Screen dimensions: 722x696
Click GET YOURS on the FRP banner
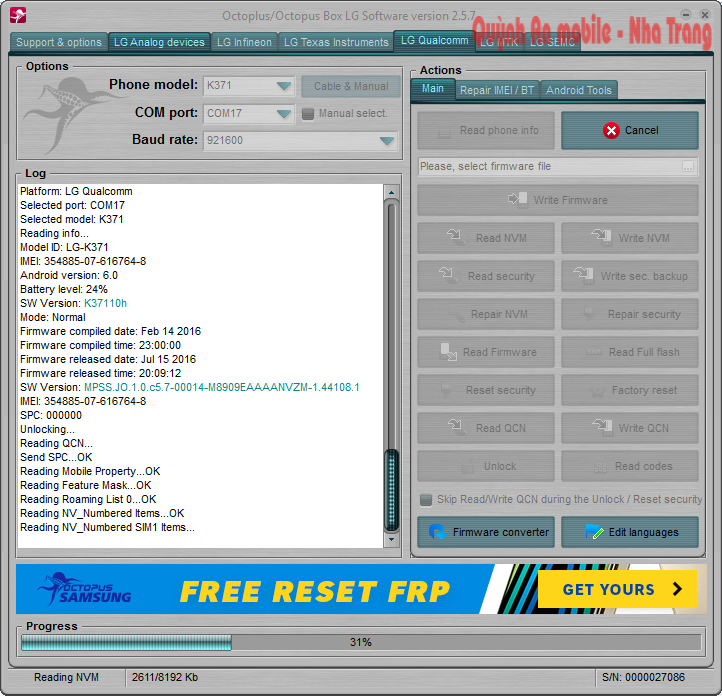point(617,589)
